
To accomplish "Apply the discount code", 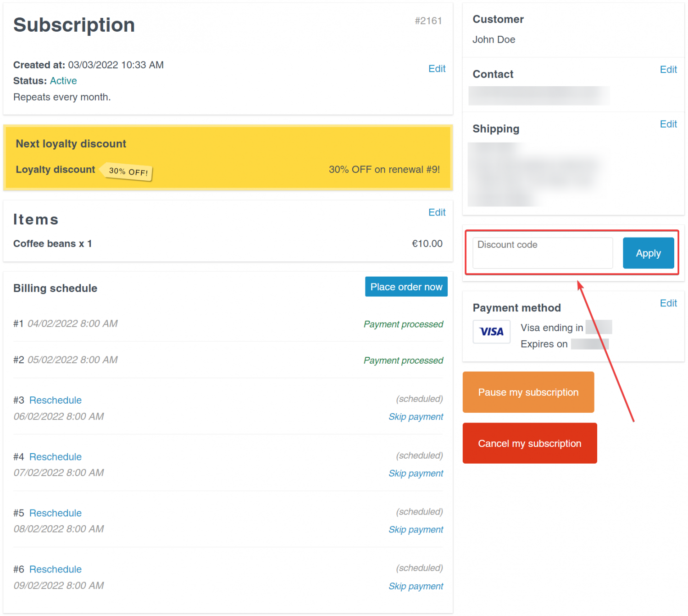I will [648, 253].
